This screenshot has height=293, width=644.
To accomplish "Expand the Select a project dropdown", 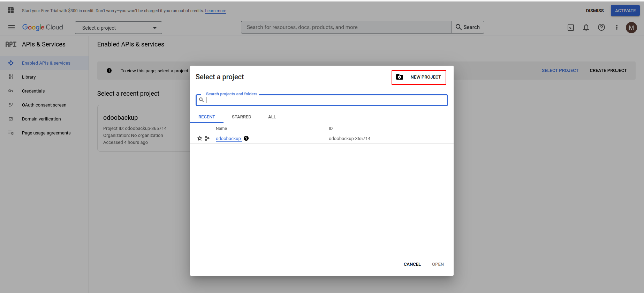I will point(119,28).
